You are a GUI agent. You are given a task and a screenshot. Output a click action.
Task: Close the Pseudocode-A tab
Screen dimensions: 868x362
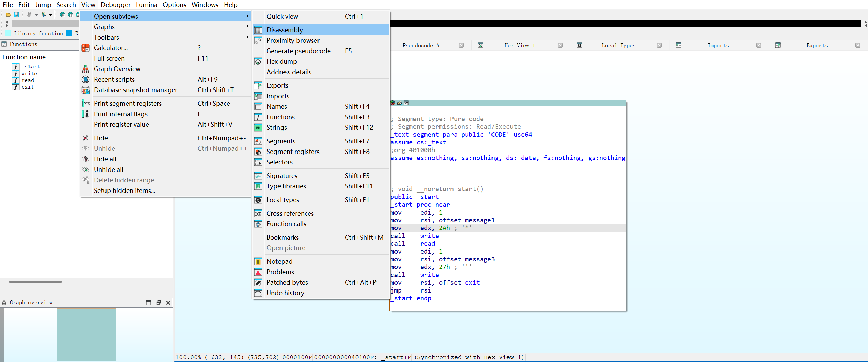point(461,45)
